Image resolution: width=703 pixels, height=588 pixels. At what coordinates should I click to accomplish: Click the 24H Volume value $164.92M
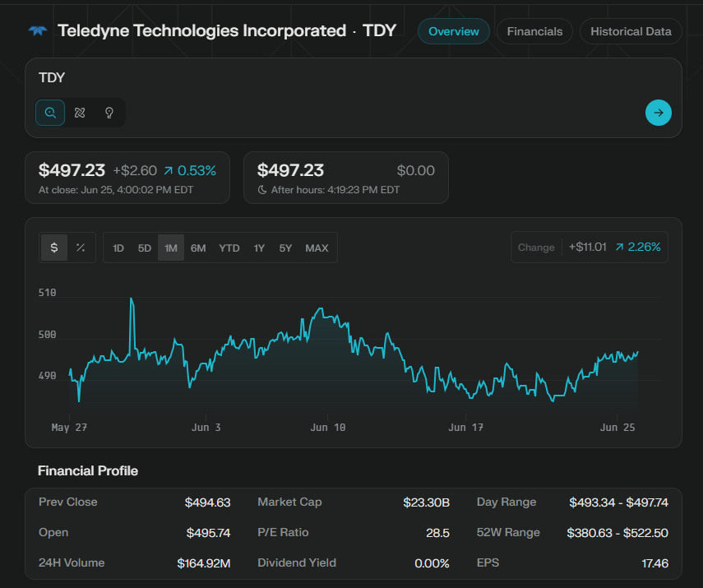point(204,563)
